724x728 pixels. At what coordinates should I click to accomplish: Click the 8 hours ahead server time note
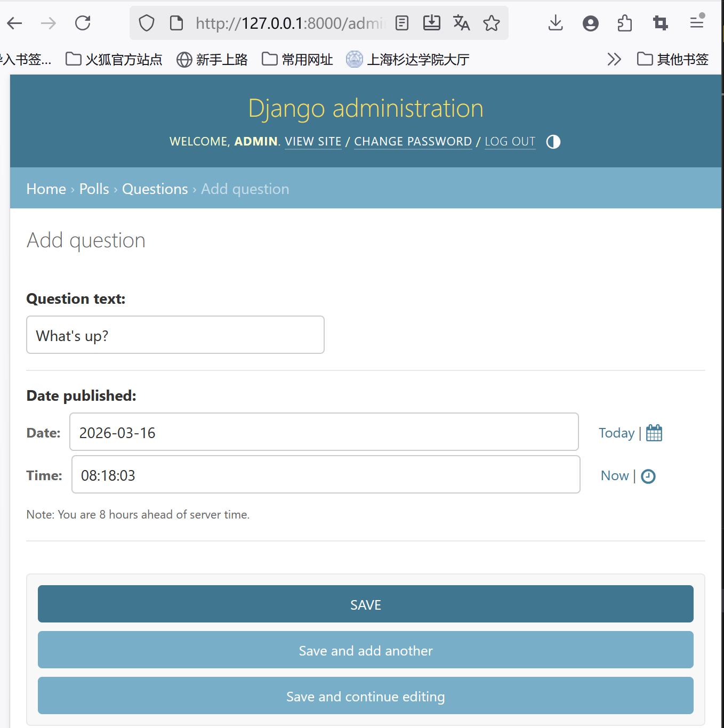(138, 514)
